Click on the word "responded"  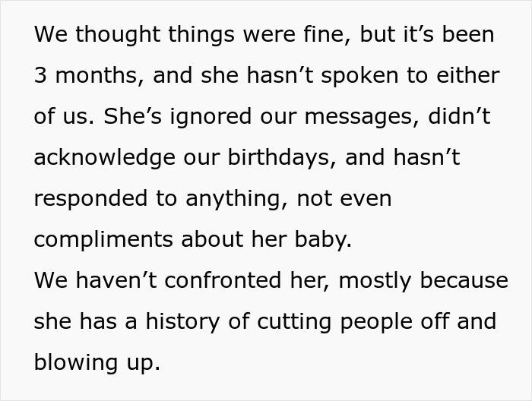[x=90, y=199]
